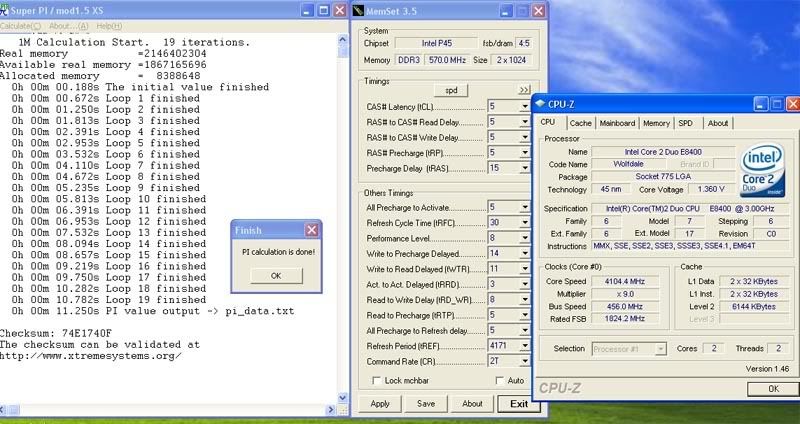
Task: Maximize the Super PI window
Action: tap(323, 11)
